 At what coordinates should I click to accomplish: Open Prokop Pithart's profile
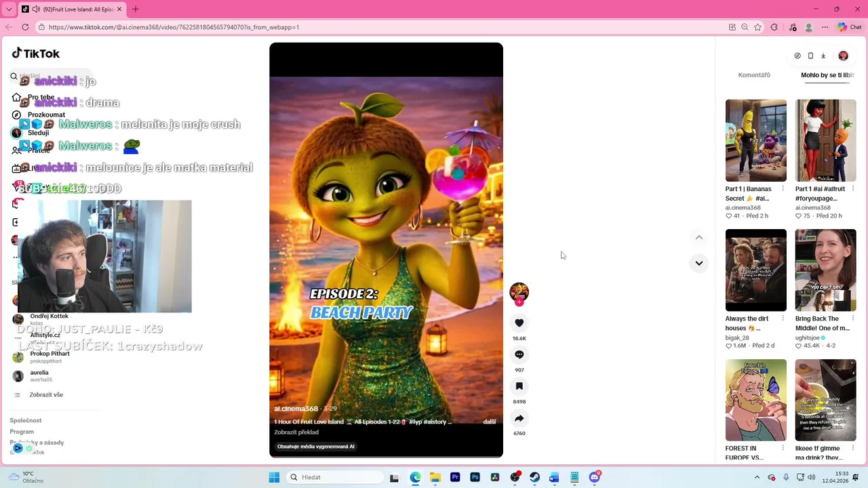click(49, 357)
